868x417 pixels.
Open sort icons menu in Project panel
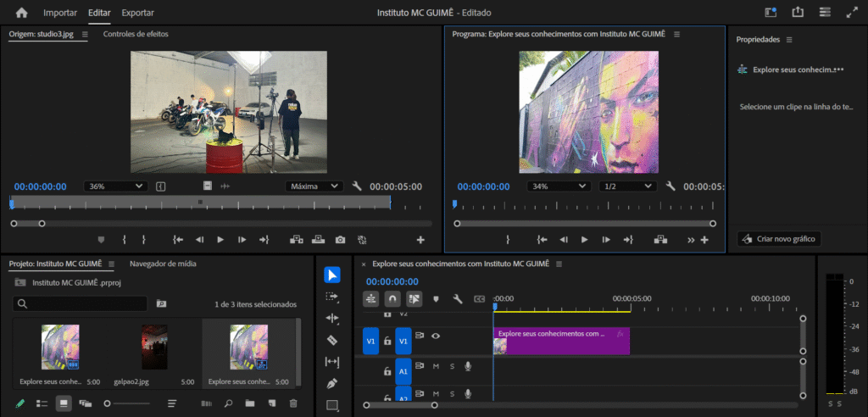(x=172, y=403)
